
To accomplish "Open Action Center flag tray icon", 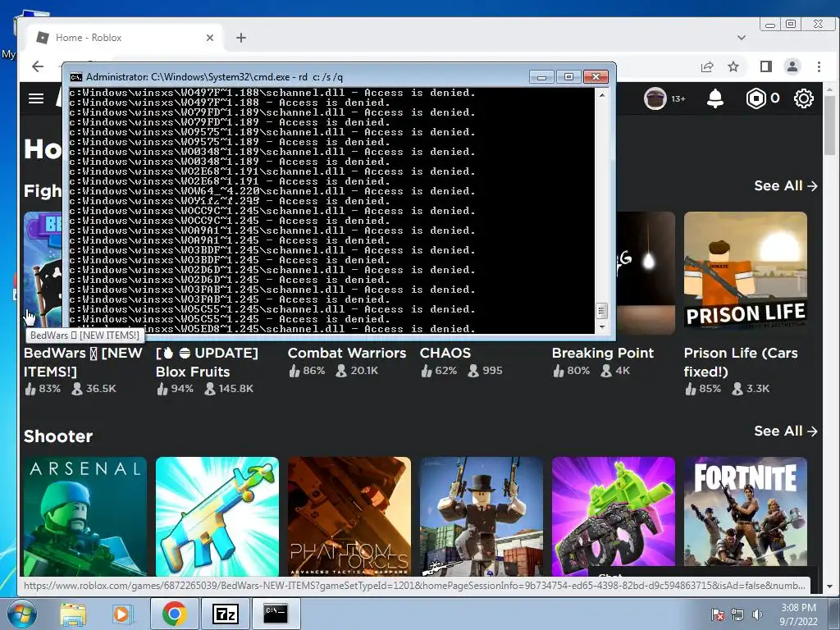I will coord(717,614).
